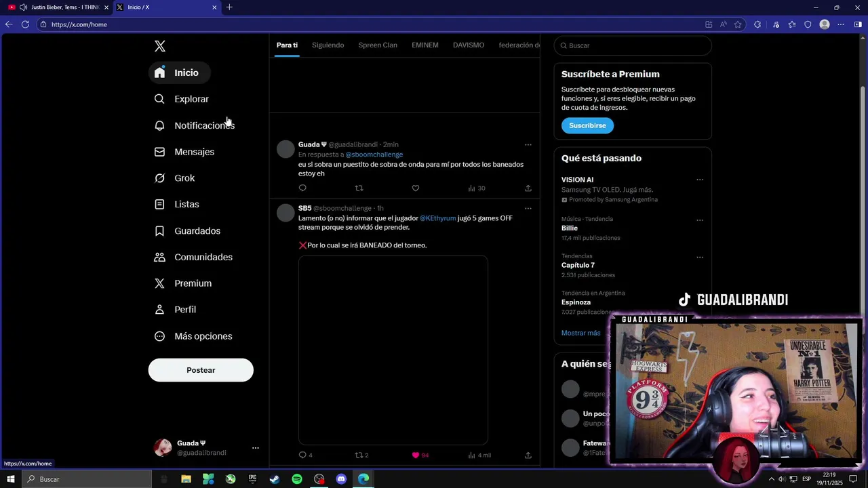Image resolution: width=868 pixels, height=488 pixels.
Task: Open Mensajes envelope icon
Action: [x=159, y=152]
